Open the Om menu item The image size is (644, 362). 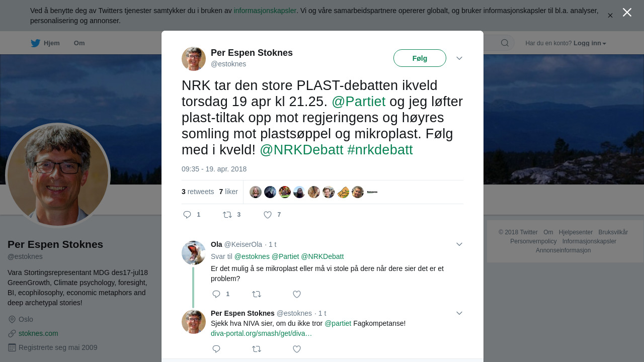pyautogui.click(x=79, y=43)
